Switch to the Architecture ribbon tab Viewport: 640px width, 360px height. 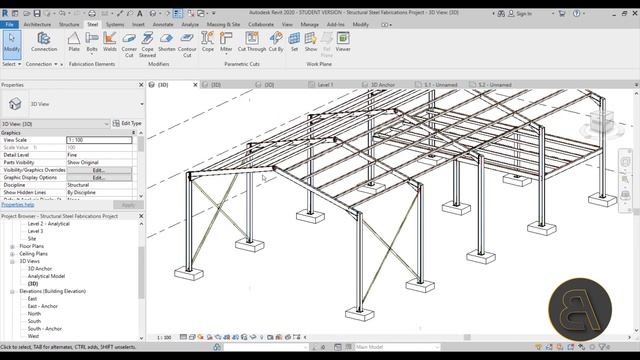(37, 24)
